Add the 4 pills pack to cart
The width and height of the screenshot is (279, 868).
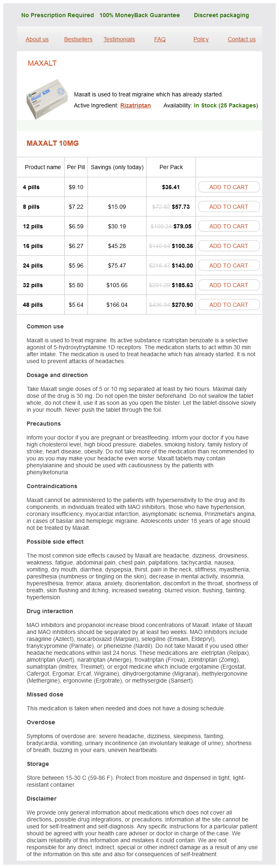[x=229, y=187]
